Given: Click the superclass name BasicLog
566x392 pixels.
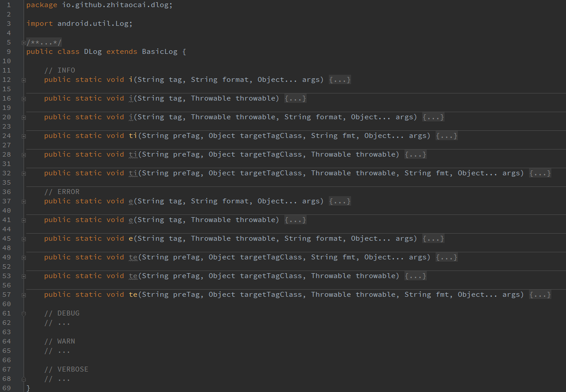Looking at the screenshot, I should click(160, 52).
